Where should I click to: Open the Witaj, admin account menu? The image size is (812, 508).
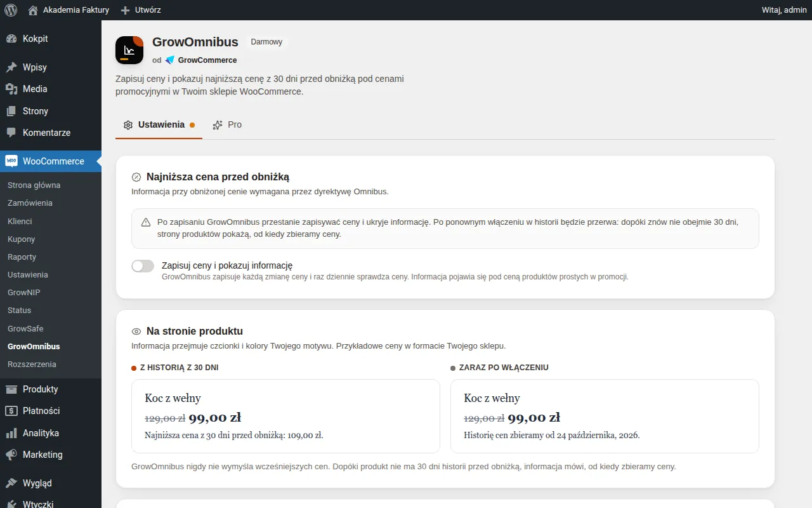(x=784, y=10)
